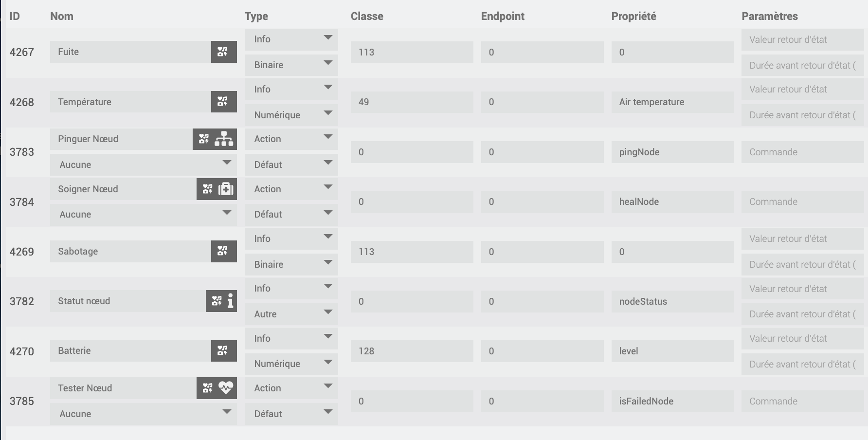This screenshot has width=868, height=440.
Task: Click the heartbeat icon beside Tester Nœud
Action: point(226,388)
